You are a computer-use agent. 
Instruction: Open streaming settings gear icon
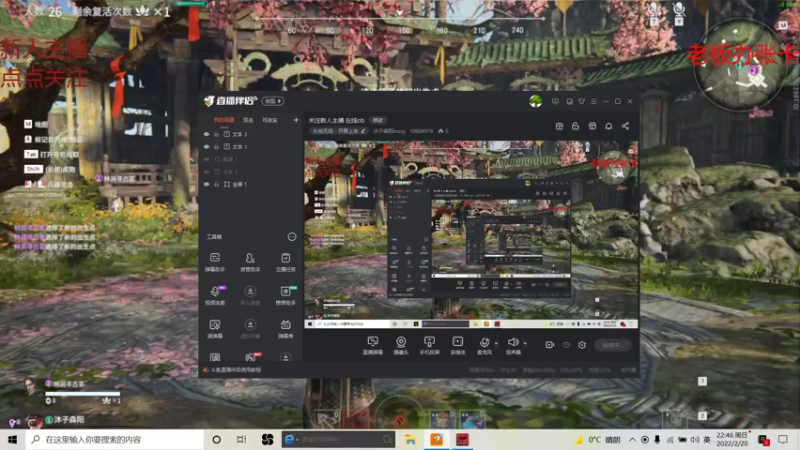(582, 345)
